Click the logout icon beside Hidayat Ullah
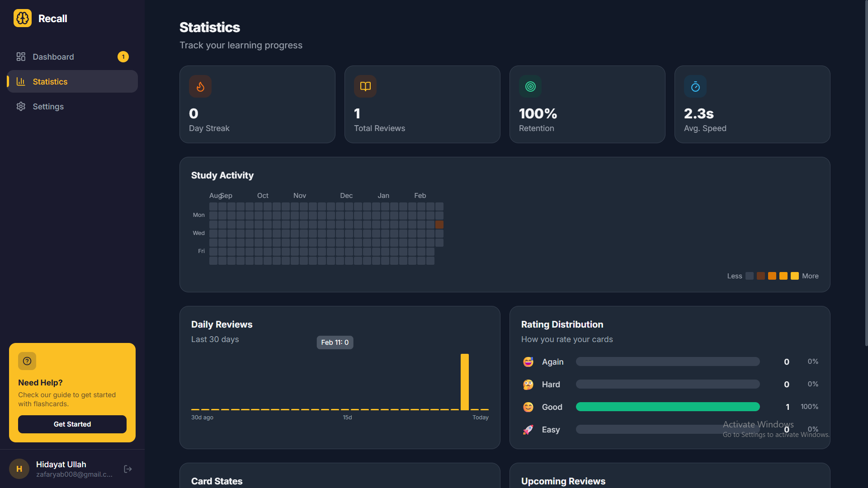Image resolution: width=868 pixels, height=488 pixels. [x=128, y=469]
